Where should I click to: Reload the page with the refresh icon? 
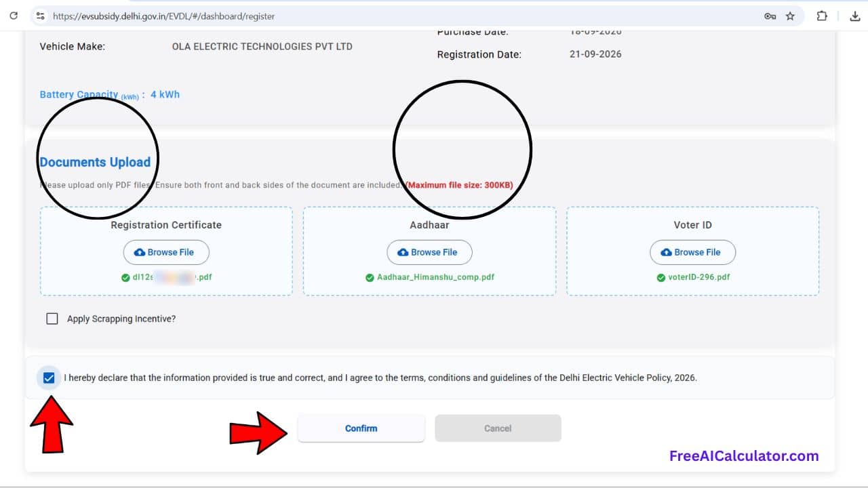click(x=14, y=16)
